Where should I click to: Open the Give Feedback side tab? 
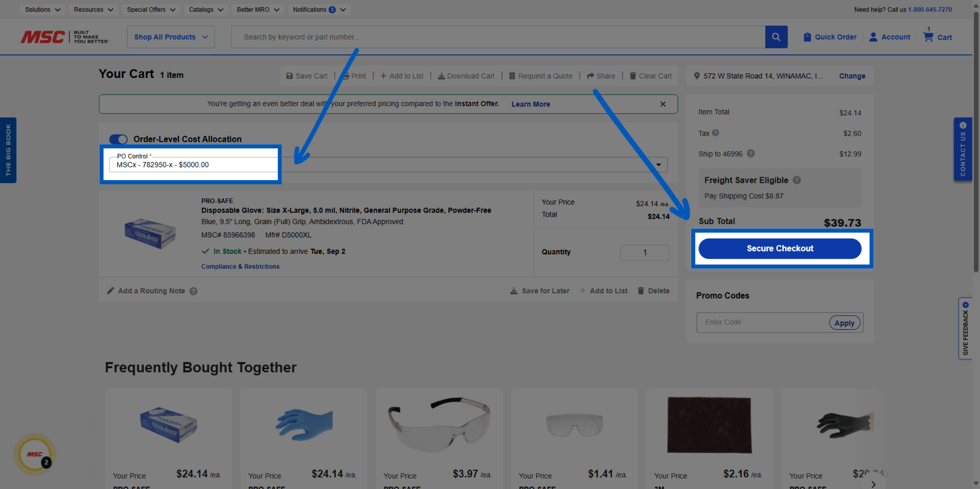click(965, 328)
